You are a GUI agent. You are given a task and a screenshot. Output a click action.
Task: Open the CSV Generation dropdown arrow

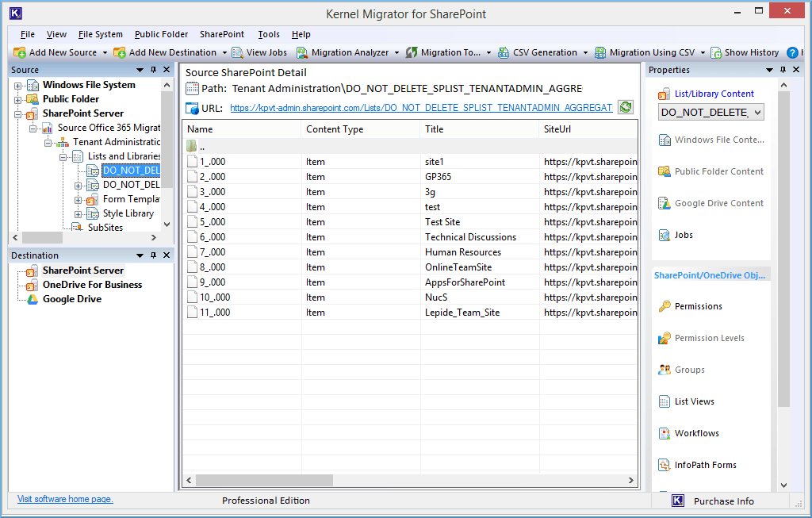point(586,53)
